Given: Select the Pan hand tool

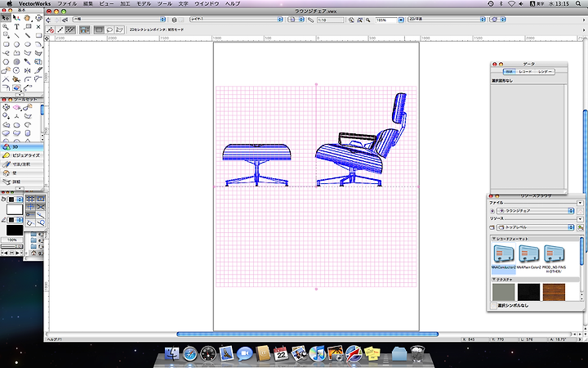Looking at the screenshot, I should [x=28, y=18].
